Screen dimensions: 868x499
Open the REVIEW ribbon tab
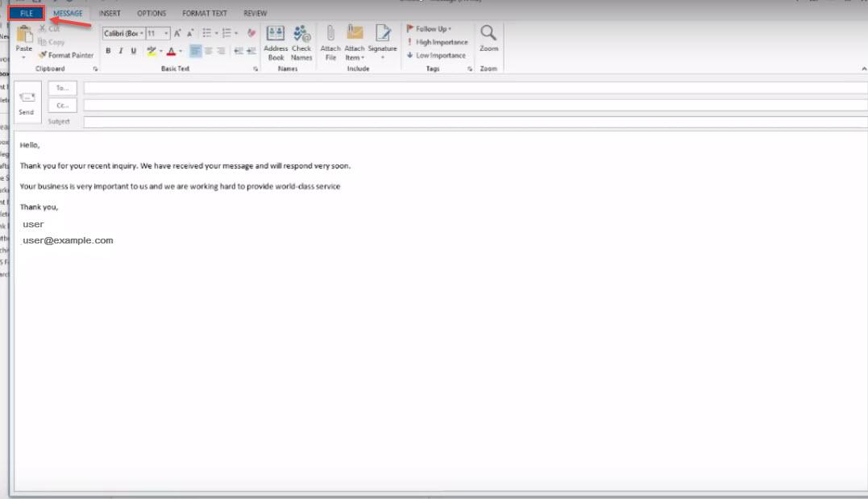255,13
